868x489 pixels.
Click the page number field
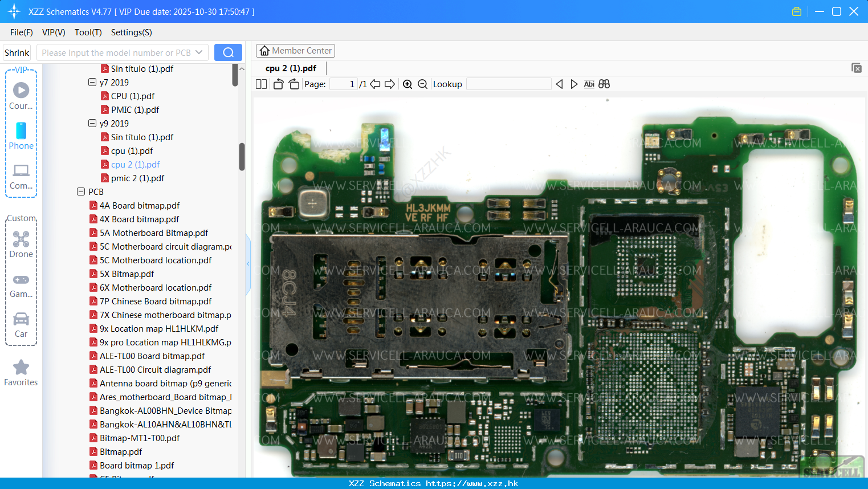point(344,84)
